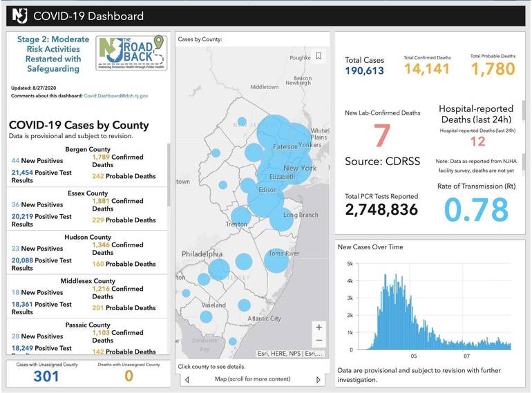Click the 05 marker on cases chart
The image size is (532, 393).
tap(414, 356)
